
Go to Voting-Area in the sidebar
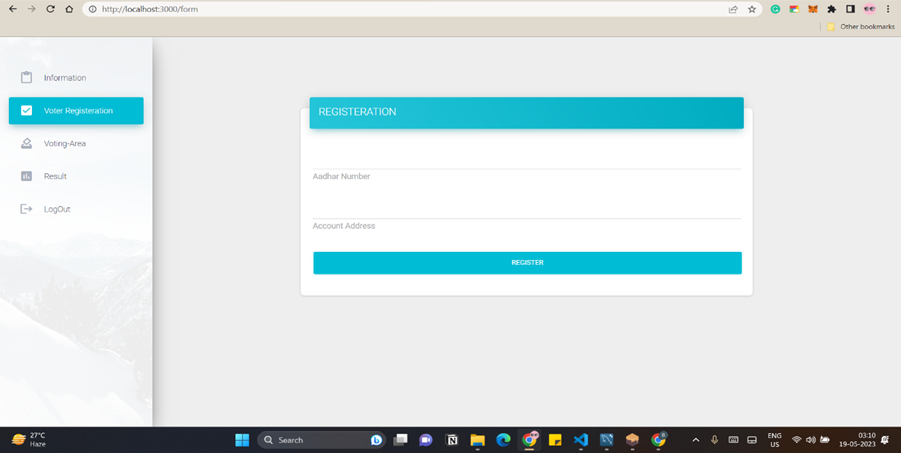76,143
